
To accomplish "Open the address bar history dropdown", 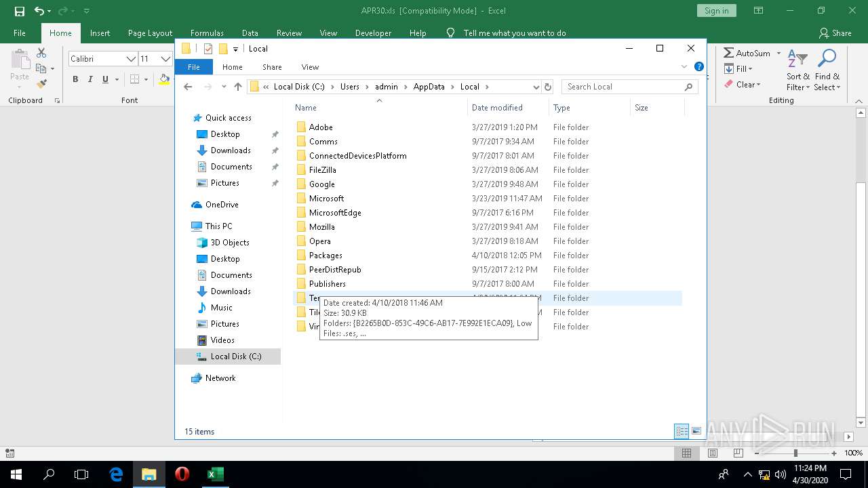I will tap(536, 87).
